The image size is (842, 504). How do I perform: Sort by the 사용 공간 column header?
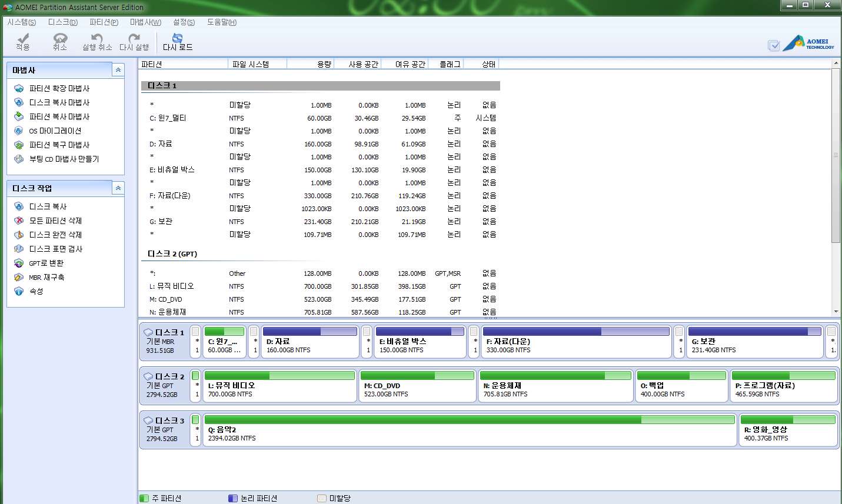point(357,64)
